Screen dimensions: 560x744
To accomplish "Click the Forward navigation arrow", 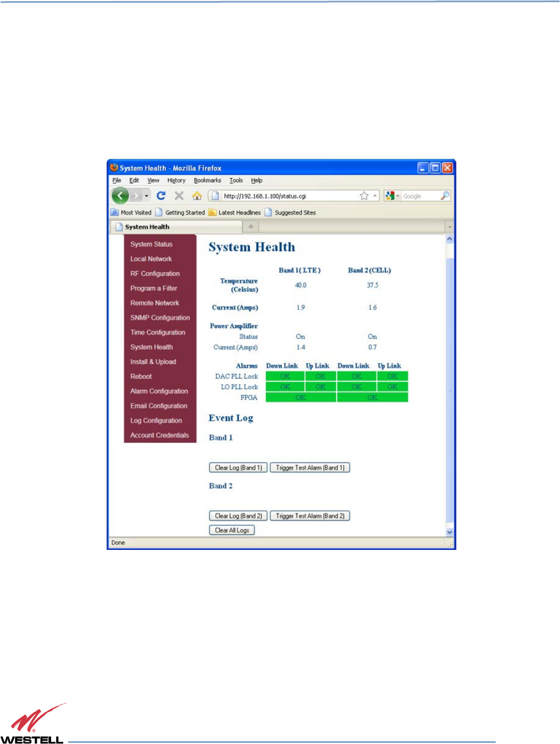I will click(x=136, y=196).
